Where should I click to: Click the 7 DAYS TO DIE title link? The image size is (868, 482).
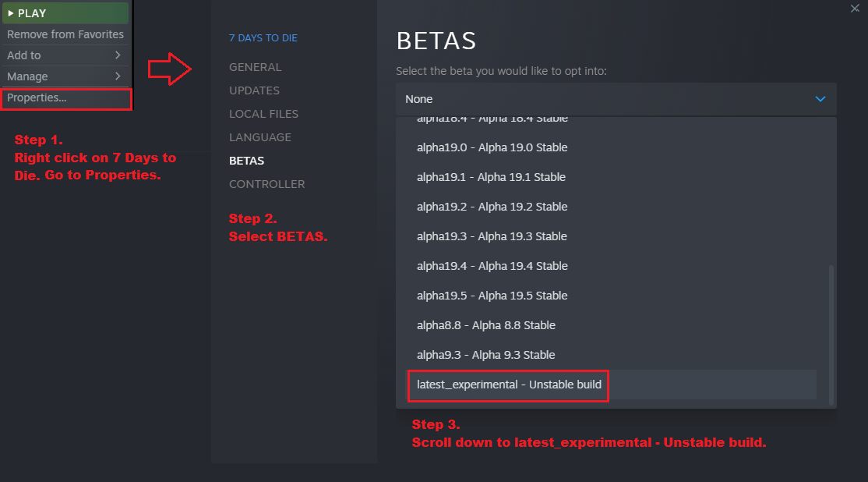click(263, 37)
